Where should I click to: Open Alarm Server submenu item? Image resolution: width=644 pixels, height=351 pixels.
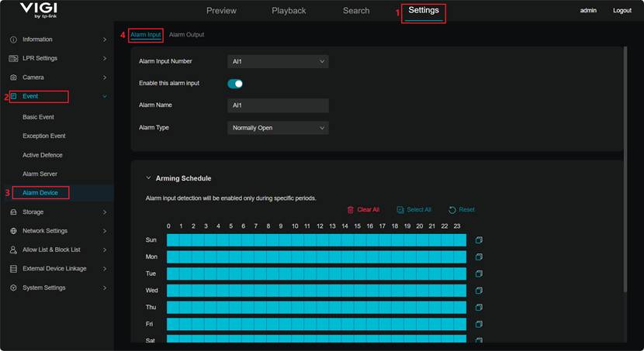pos(40,174)
